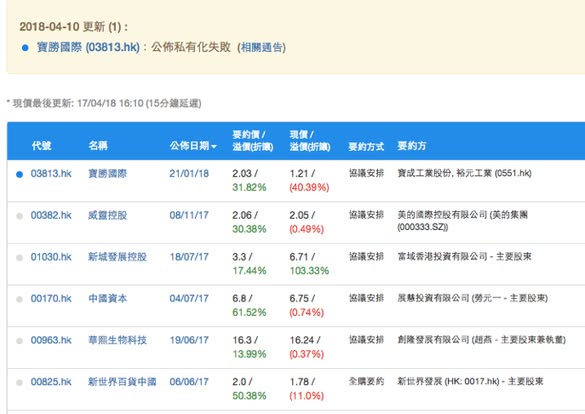Select premium value 103.33%
The width and height of the screenshot is (585, 414).
pyautogui.click(x=309, y=271)
